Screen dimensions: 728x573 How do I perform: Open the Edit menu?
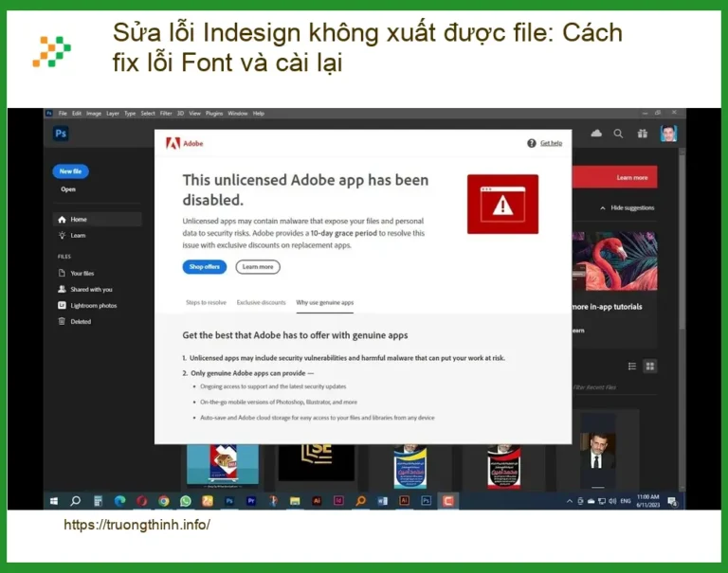point(77,114)
